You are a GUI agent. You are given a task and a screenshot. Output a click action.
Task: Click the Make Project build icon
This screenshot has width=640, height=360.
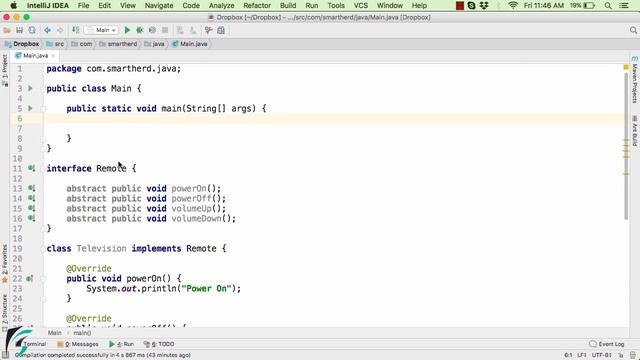pyautogui.click(x=76, y=30)
